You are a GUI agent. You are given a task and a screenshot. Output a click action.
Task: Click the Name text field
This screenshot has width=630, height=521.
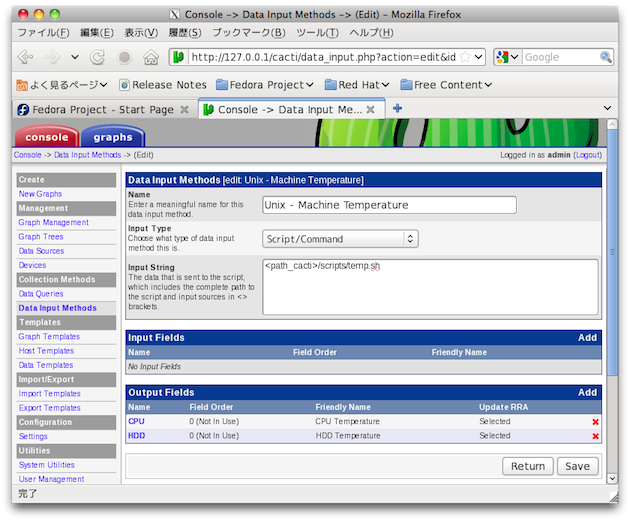click(389, 205)
